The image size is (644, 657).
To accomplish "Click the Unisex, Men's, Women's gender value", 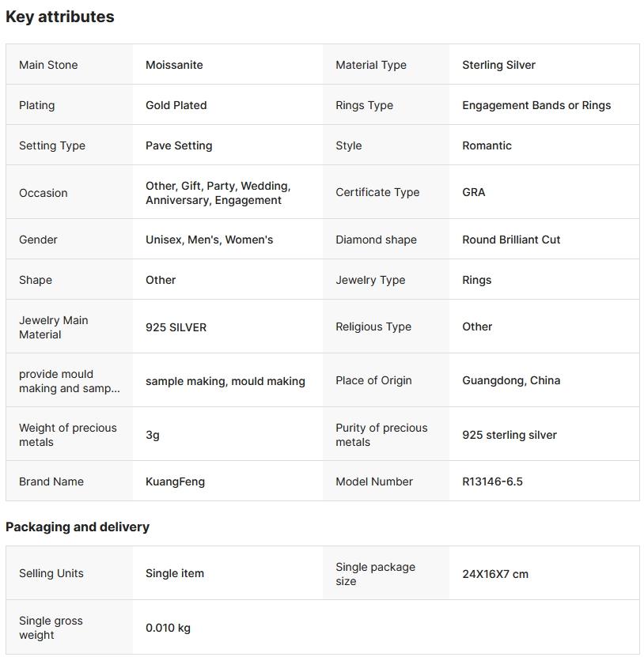I will pos(209,240).
